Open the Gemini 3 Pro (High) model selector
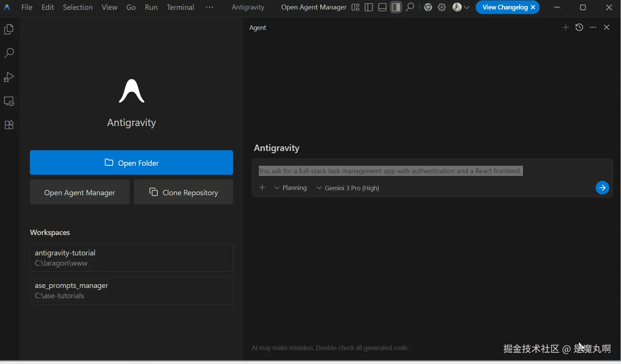 pos(348,188)
